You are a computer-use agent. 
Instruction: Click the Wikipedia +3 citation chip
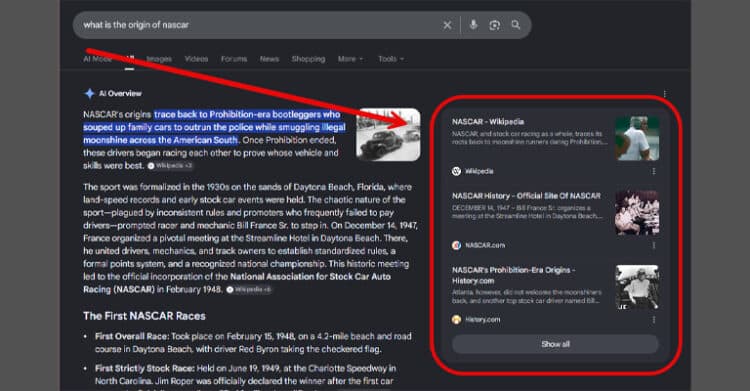click(170, 166)
